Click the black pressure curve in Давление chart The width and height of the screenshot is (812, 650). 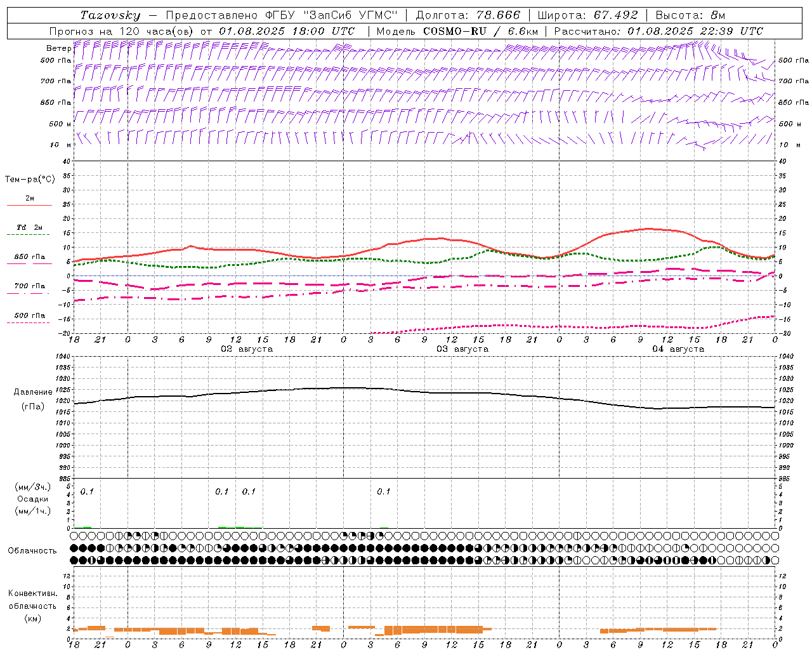425,392
